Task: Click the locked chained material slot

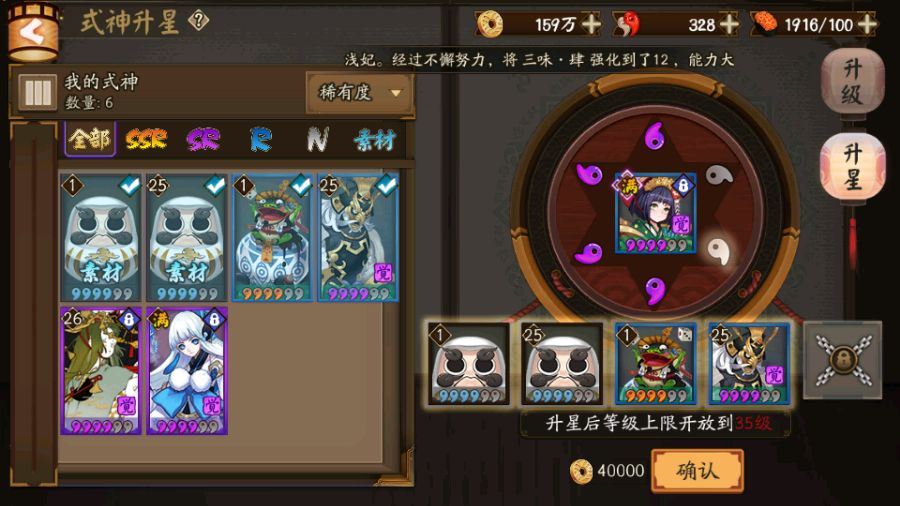Action: 842,360
